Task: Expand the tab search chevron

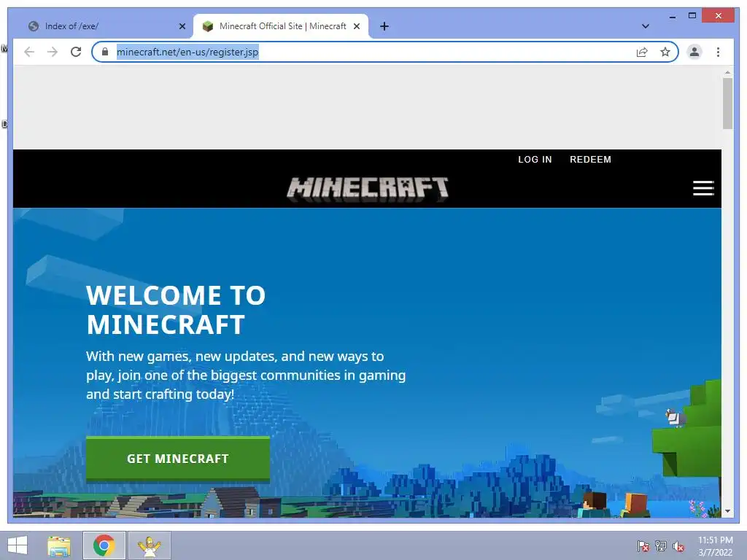Action: coord(646,26)
